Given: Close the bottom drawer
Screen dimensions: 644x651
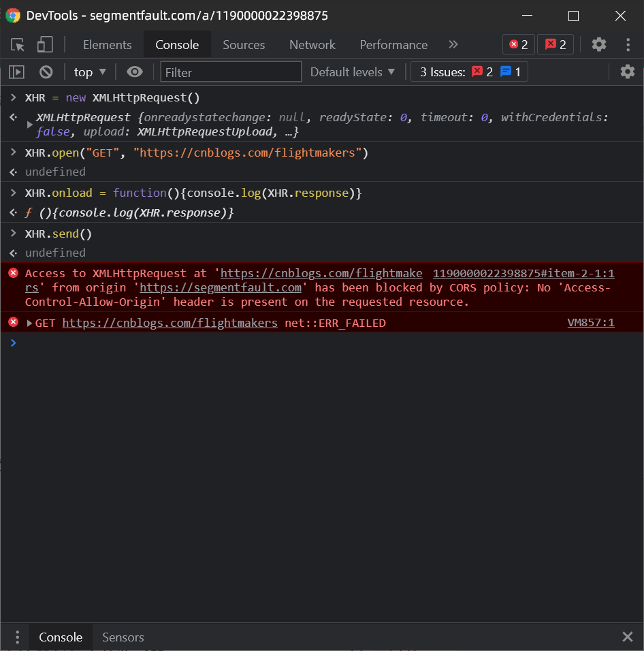Looking at the screenshot, I should click(628, 637).
